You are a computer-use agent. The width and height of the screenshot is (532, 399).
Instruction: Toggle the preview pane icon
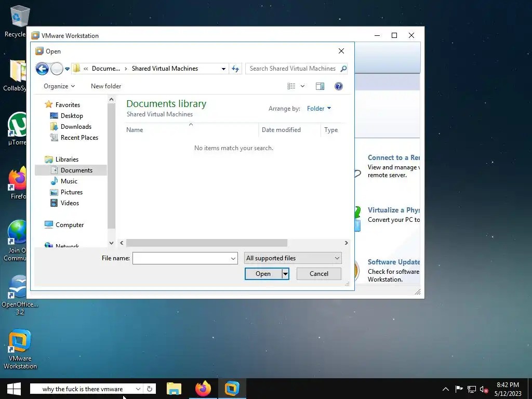(320, 86)
